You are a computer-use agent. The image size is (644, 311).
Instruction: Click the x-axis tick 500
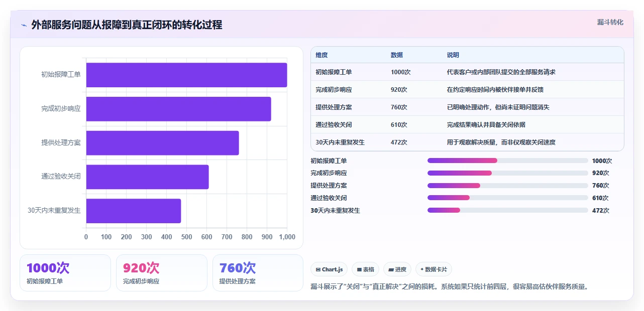pos(186,237)
